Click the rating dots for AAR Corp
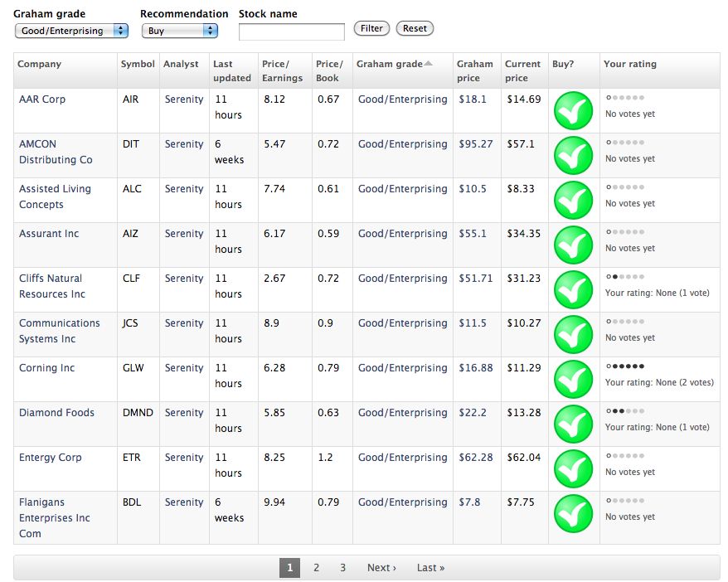This screenshot has width=728, height=582. (x=625, y=98)
